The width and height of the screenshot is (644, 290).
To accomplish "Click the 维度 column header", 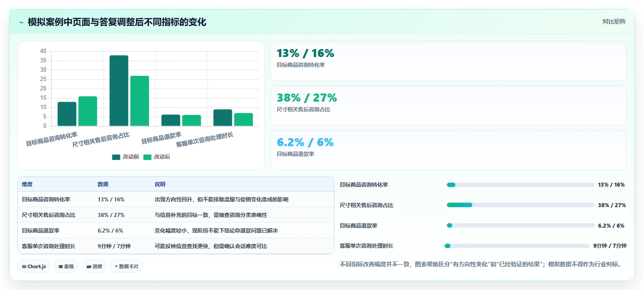I will coord(27,184).
